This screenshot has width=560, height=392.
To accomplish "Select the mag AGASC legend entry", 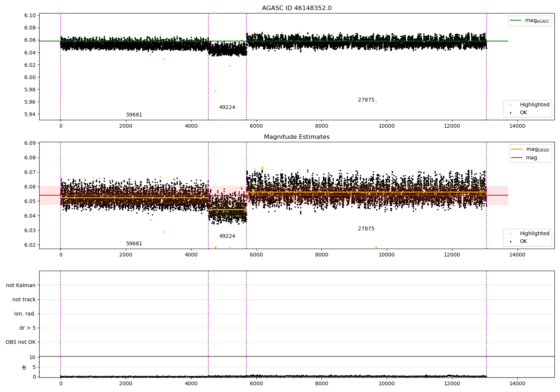I will (x=530, y=21).
